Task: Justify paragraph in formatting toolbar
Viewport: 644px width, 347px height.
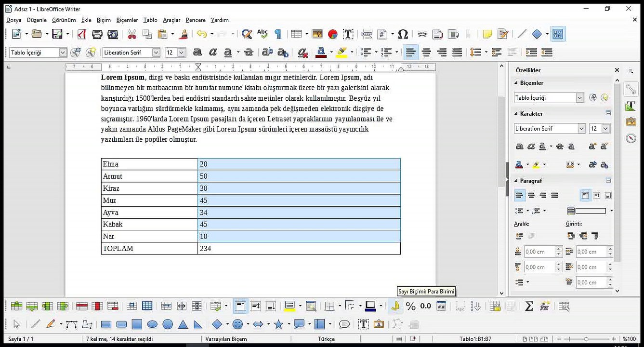Action: (457, 52)
